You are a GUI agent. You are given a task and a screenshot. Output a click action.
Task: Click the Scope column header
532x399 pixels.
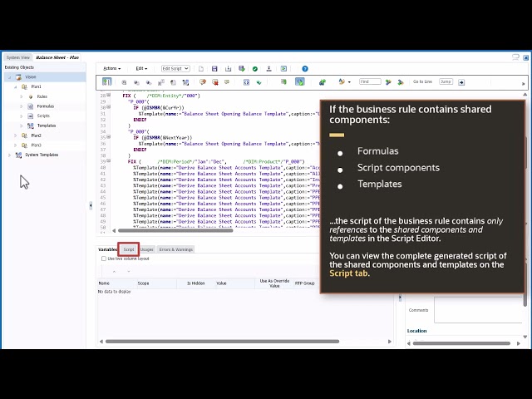[157, 283]
